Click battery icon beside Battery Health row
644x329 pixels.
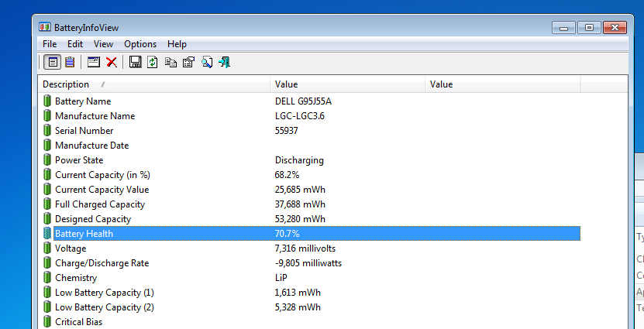tap(47, 234)
